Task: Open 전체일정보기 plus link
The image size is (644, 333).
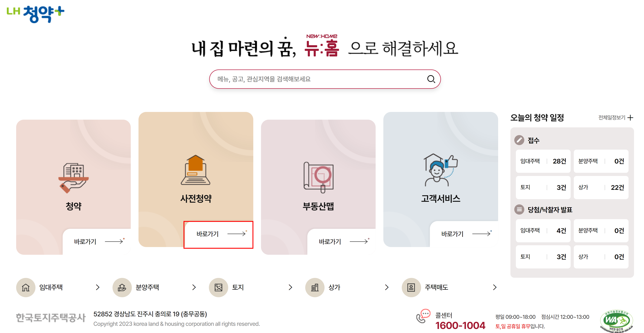Action: pos(616,117)
